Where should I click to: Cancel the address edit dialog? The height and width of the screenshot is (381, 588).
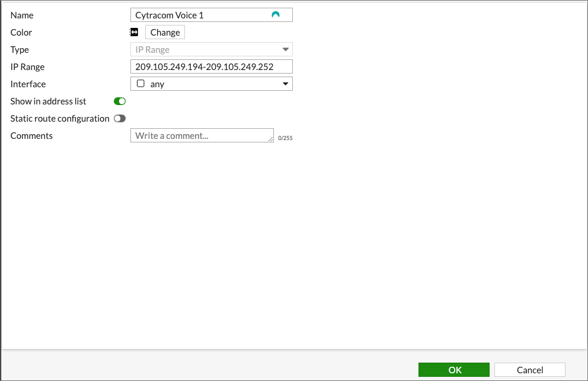pos(529,370)
